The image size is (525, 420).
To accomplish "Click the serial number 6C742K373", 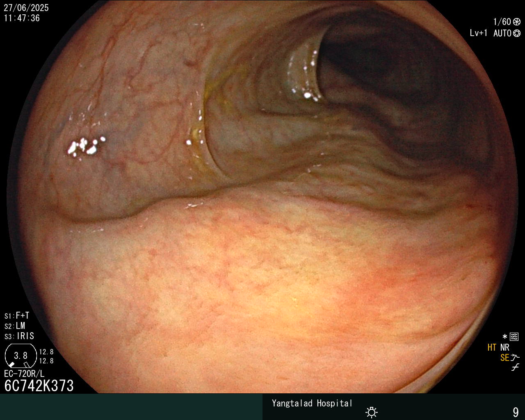I will 39,386.
